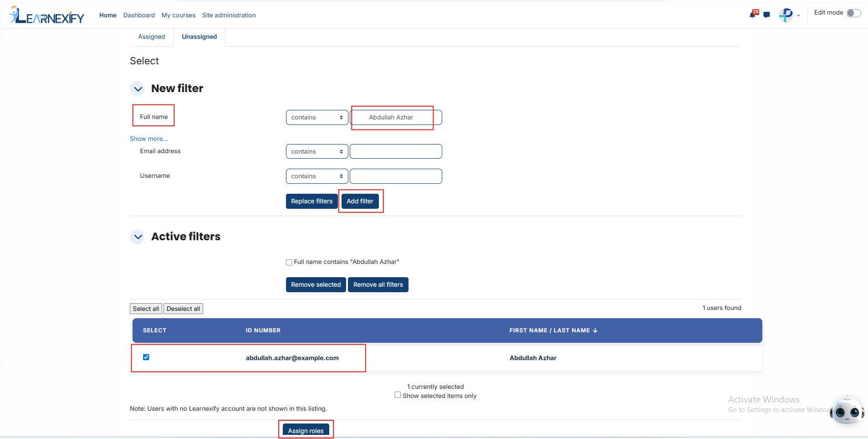This screenshot has height=439, width=868.
Task: Open the Full name contains dropdown
Action: (x=317, y=117)
